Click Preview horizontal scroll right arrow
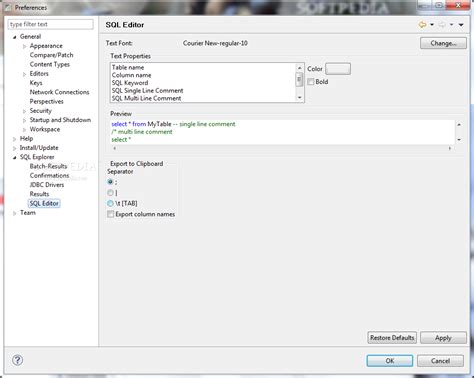This screenshot has width=474, height=378. point(450,148)
